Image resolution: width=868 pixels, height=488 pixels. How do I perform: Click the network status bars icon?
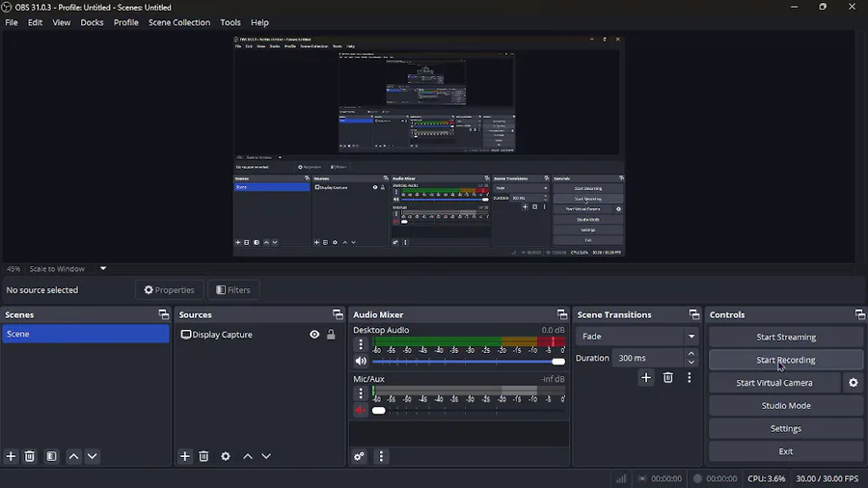621,478
